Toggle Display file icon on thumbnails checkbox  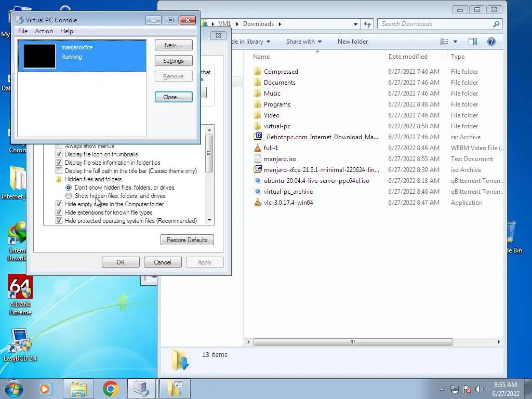click(59, 154)
